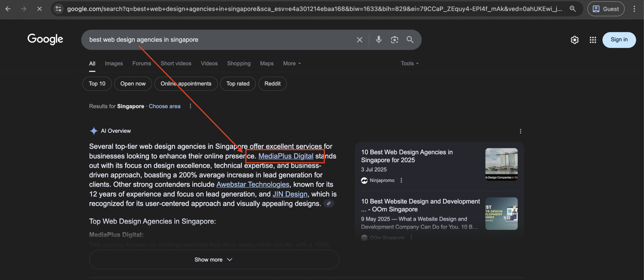Open site information icon in address bar
This screenshot has height=280, width=644.
[x=58, y=9]
